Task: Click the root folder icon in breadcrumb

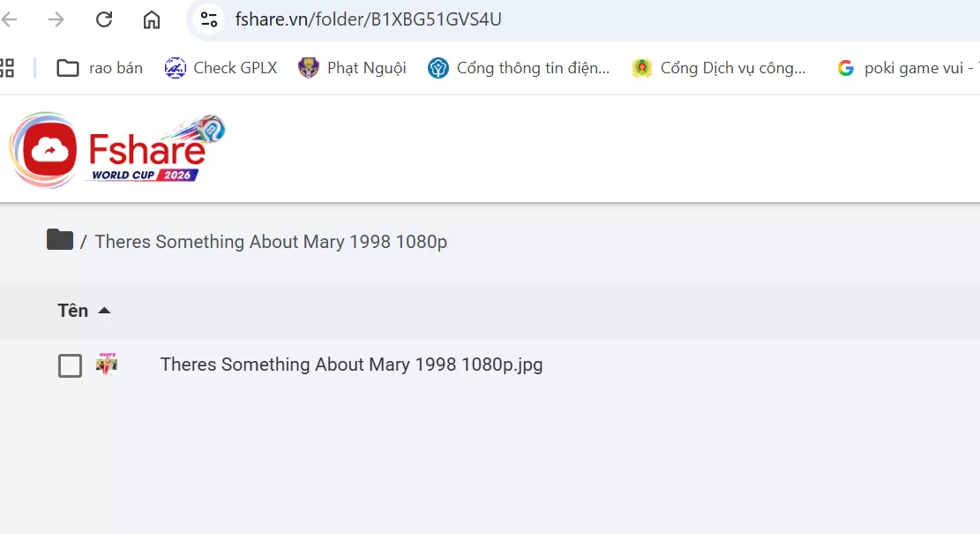Action: [60, 239]
